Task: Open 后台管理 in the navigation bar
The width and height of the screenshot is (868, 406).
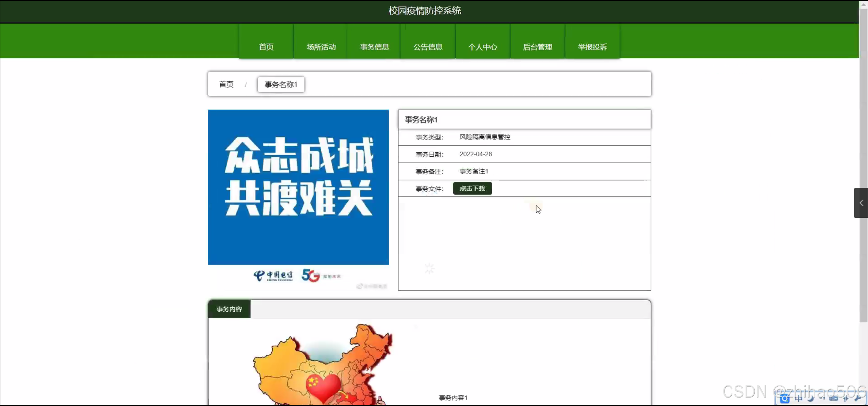Action: point(537,47)
